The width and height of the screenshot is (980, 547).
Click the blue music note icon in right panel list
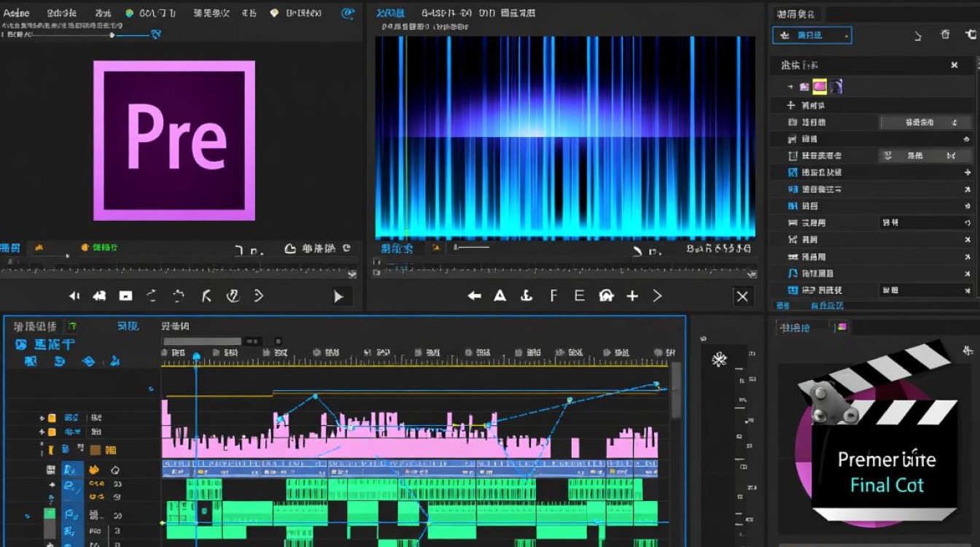(793, 273)
